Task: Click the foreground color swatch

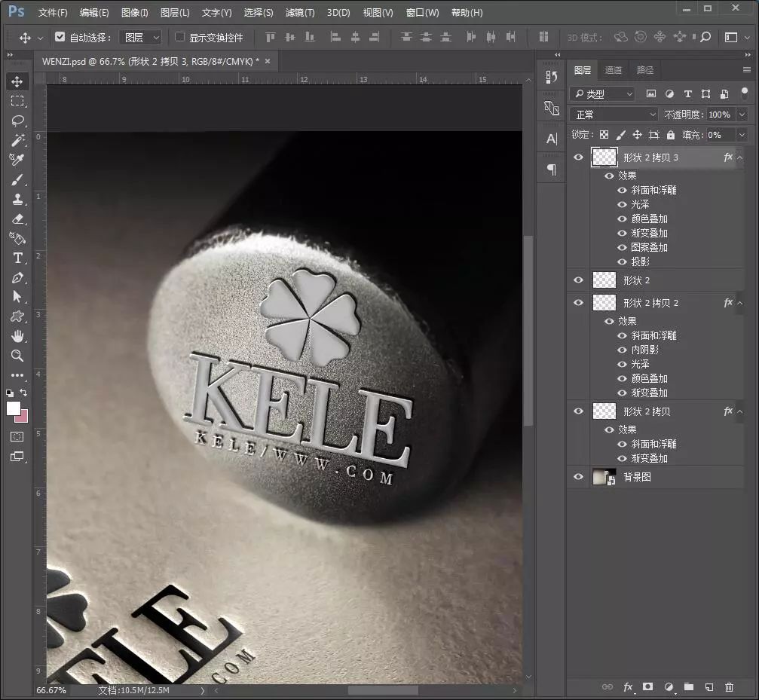Action: coord(14,408)
